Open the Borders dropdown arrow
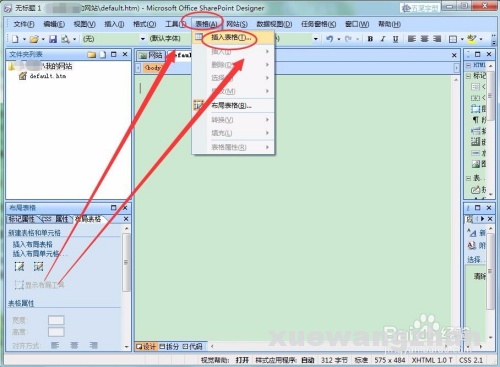The image size is (500, 367). pos(462,39)
